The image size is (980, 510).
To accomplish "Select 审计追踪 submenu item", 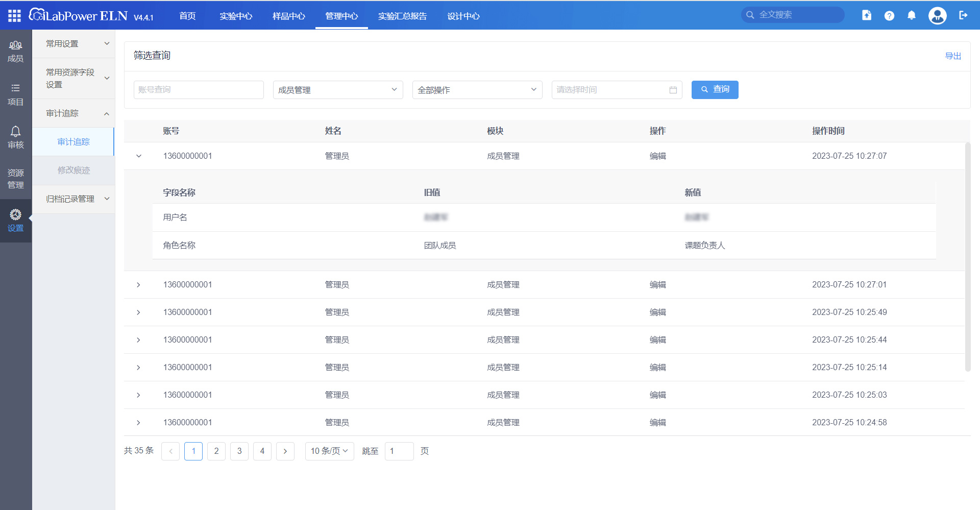I will pos(73,142).
